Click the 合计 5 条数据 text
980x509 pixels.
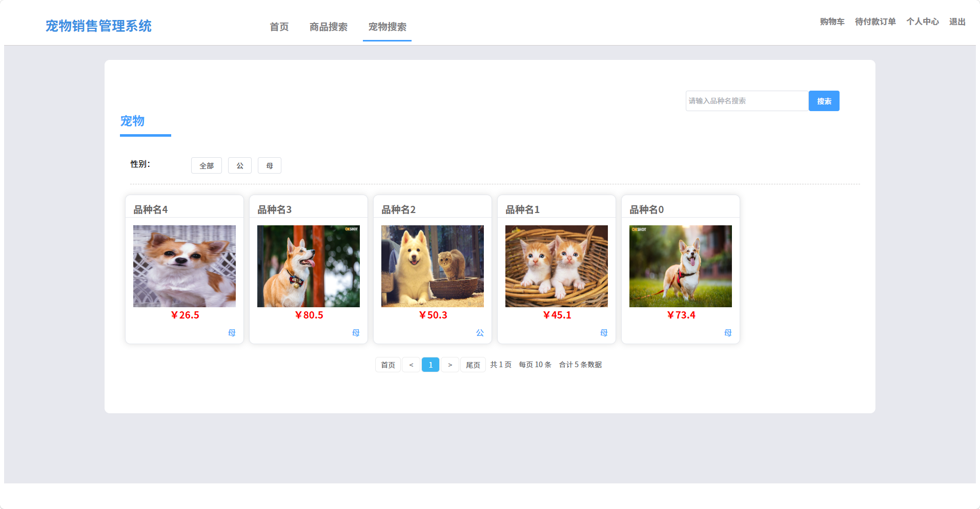(x=580, y=365)
